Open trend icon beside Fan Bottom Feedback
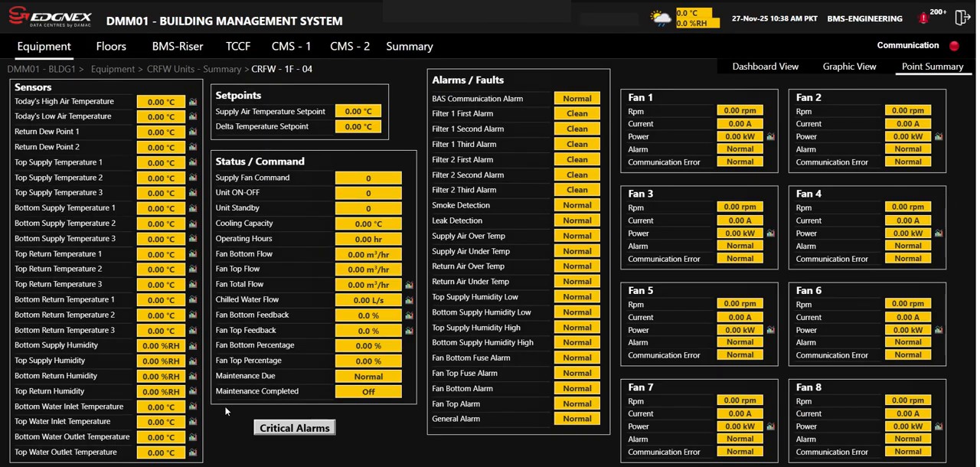 [x=409, y=315]
